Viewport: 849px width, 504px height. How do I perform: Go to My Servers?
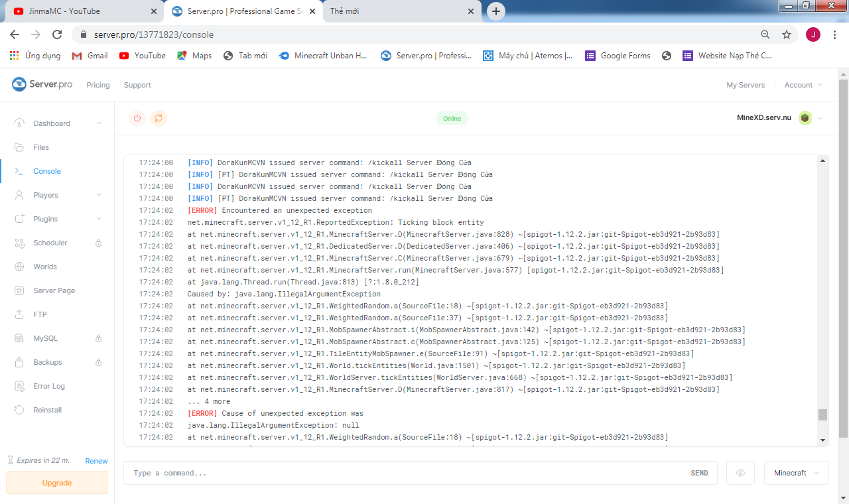[746, 85]
